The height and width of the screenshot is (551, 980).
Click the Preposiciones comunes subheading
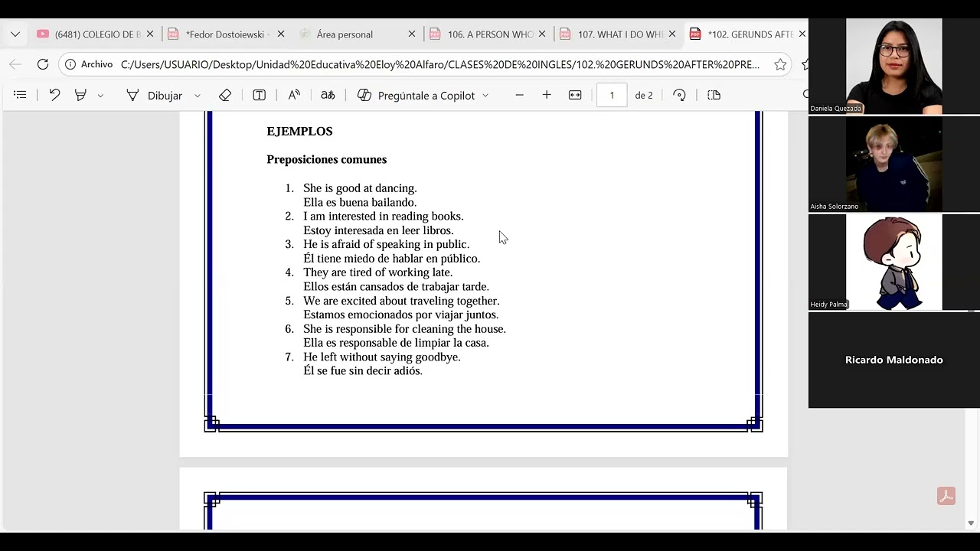(327, 159)
